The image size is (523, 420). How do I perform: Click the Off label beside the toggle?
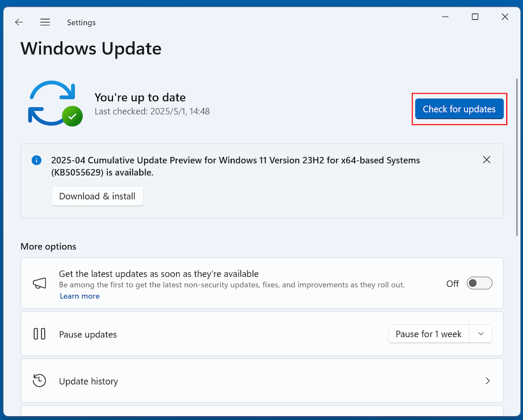(x=452, y=283)
